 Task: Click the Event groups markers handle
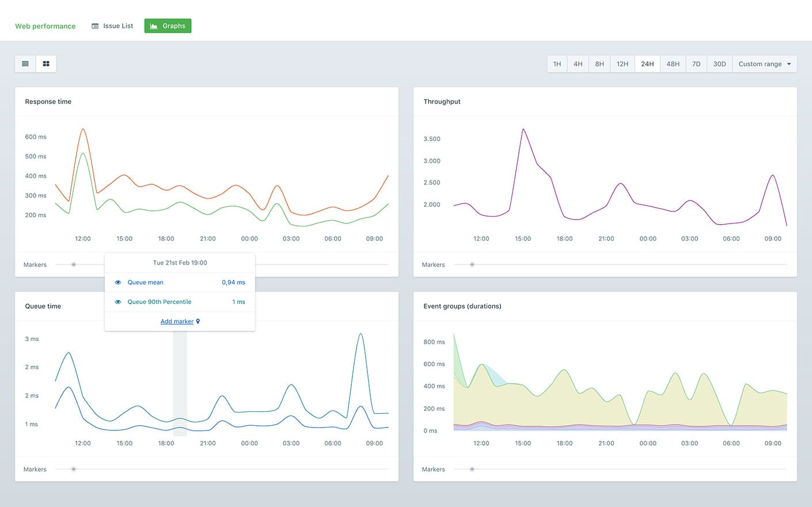(x=472, y=469)
